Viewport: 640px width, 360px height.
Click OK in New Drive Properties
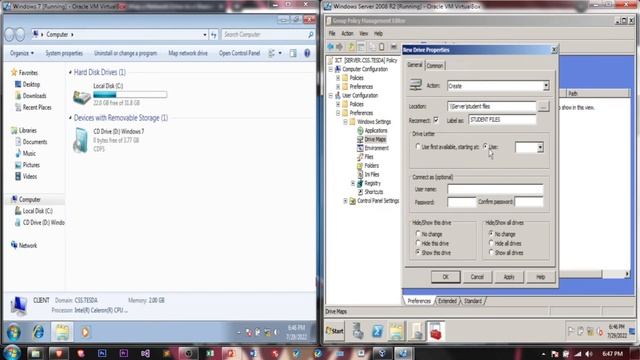tap(445, 277)
